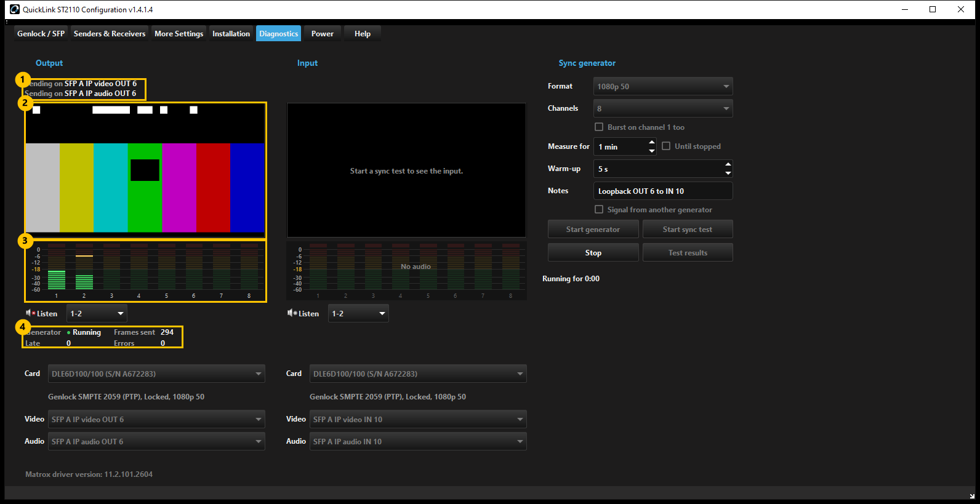Check Signal from another generator
The height and width of the screenshot is (504, 980).
(x=599, y=209)
